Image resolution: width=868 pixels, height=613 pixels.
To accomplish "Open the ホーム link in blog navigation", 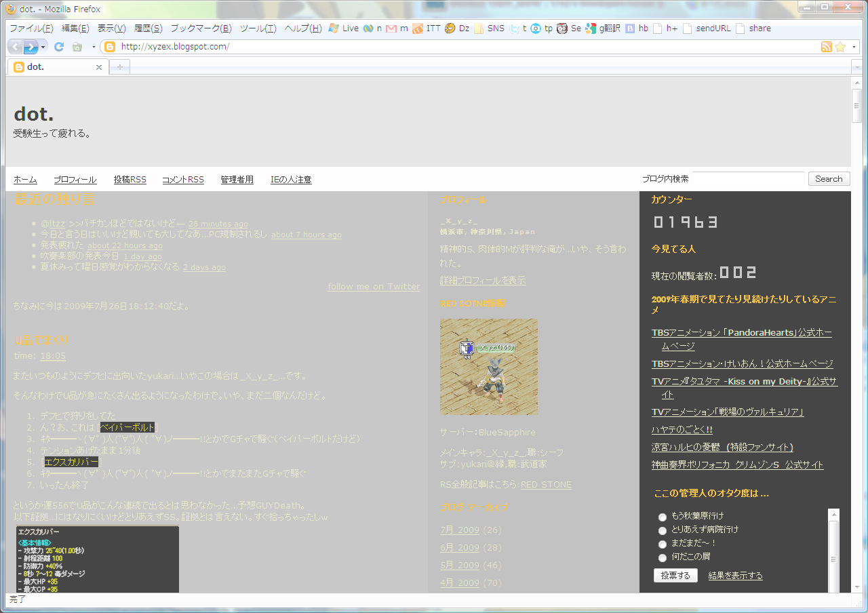I will [25, 180].
